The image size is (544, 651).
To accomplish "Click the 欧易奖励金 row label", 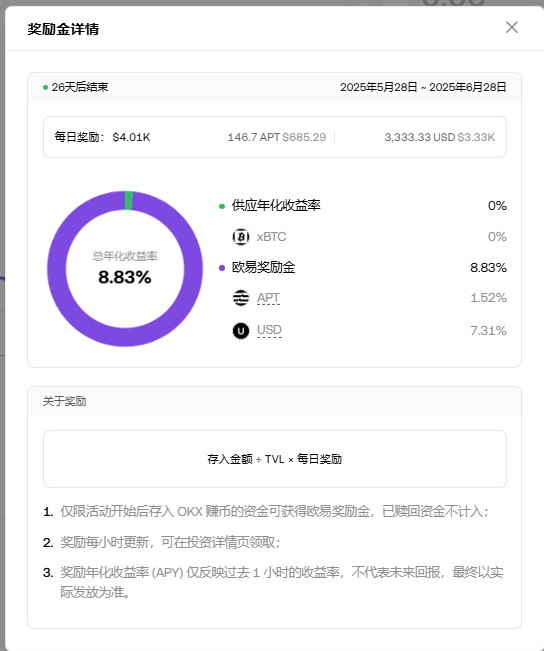I will click(263, 267).
